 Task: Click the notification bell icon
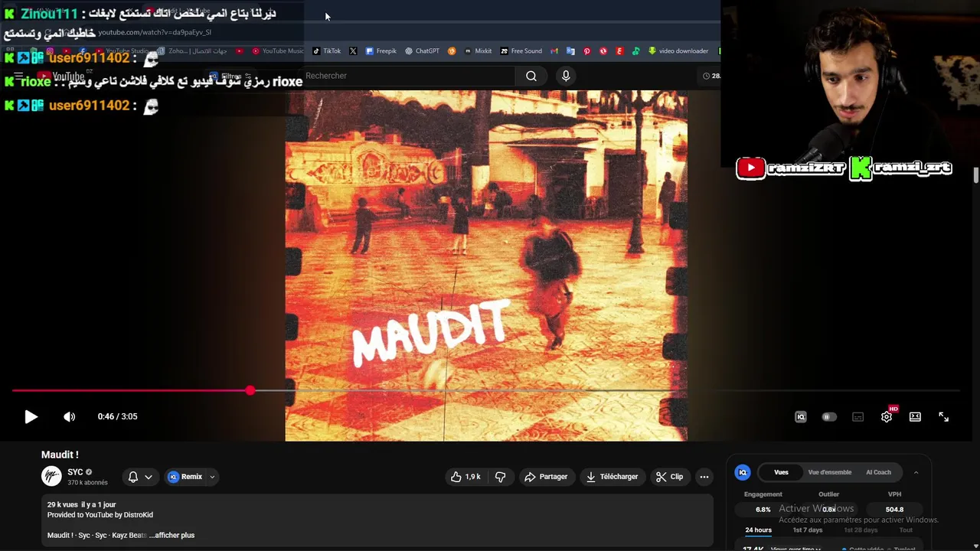(133, 477)
